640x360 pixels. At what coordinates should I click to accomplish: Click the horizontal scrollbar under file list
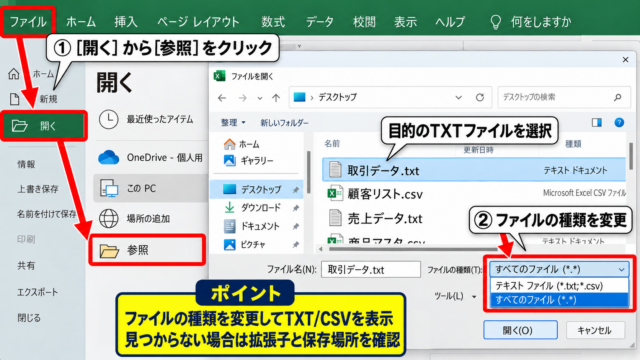coord(412,249)
